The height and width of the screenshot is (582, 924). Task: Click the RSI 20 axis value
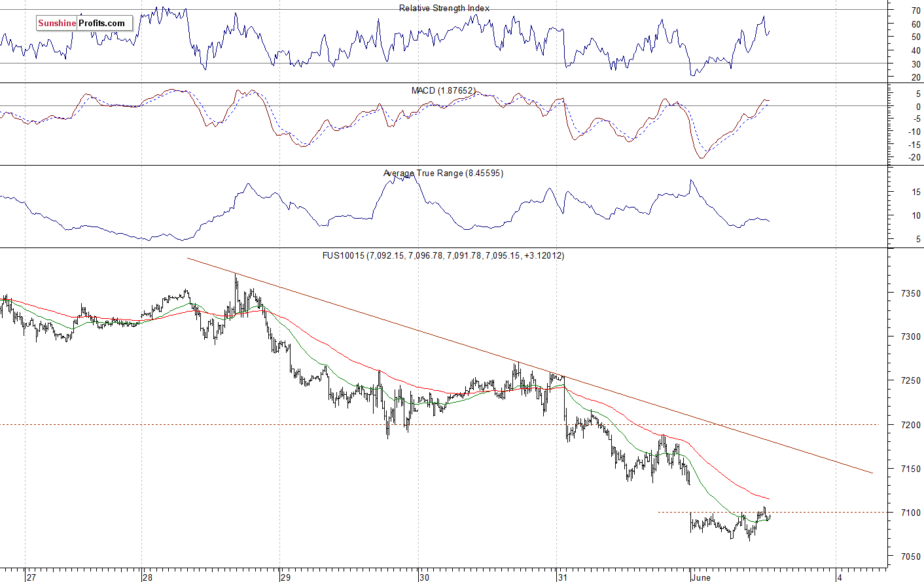916,77
